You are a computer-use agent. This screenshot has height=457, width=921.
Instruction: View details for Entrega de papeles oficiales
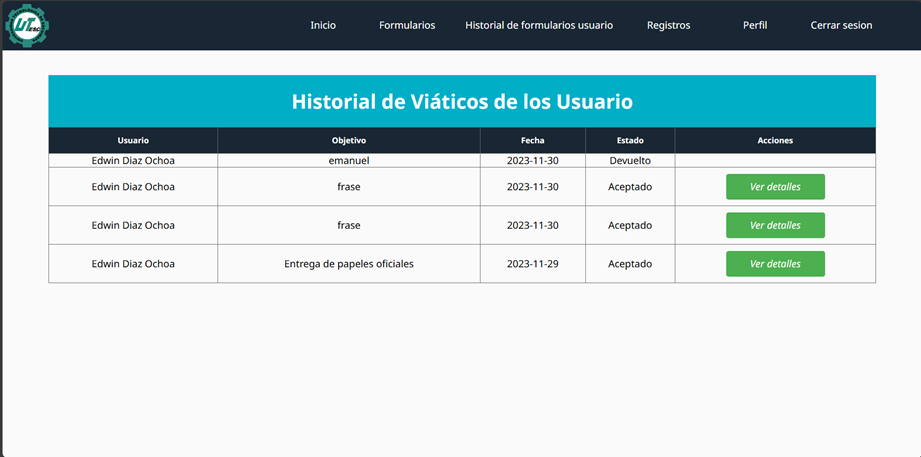coord(775,264)
